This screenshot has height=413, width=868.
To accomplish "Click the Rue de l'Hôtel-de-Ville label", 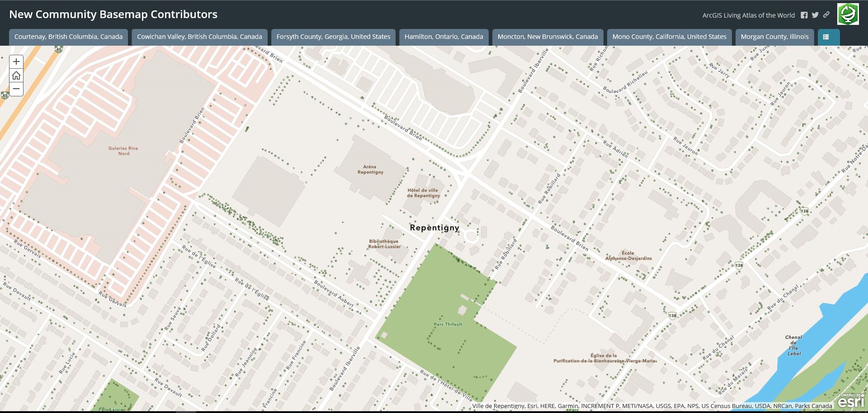I will (x=446, y=386).
